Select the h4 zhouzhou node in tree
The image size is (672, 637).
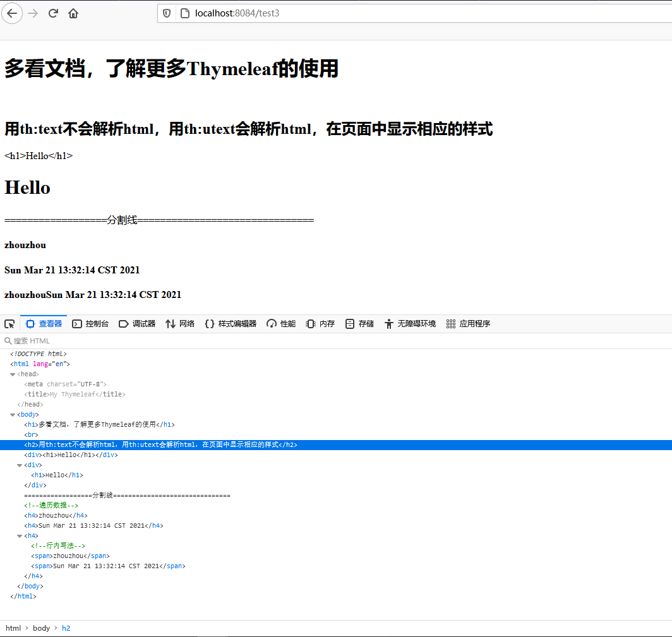coord(56,516)
